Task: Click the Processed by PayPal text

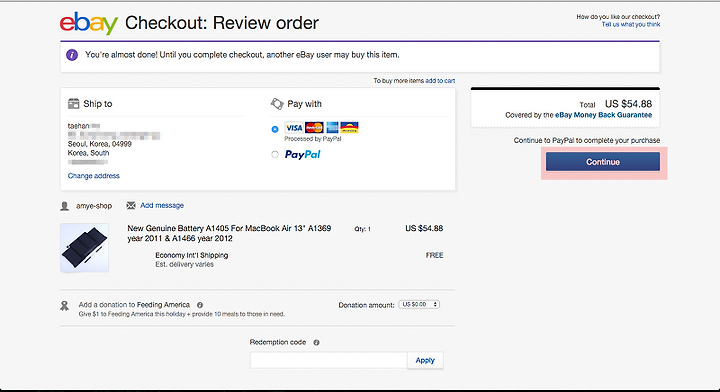Action: (x=313, y=139)
